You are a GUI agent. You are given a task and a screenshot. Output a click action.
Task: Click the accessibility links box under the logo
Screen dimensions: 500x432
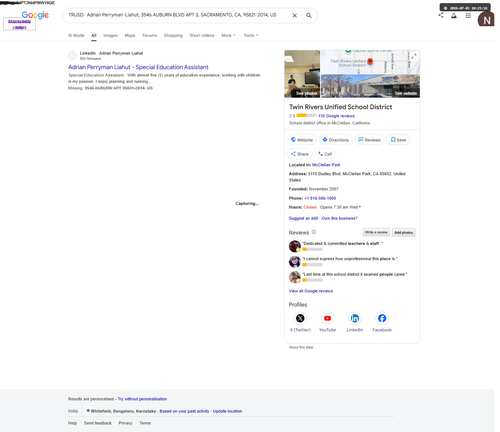19,24
